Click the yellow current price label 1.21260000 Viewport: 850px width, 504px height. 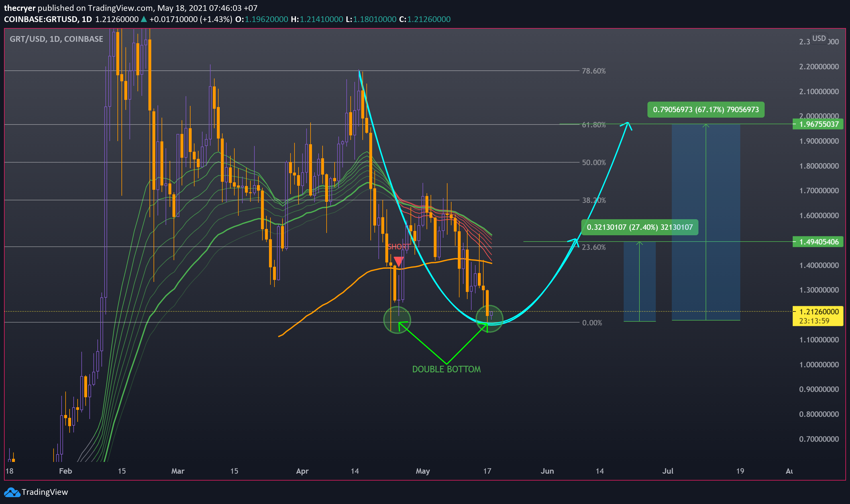point(819,312)
